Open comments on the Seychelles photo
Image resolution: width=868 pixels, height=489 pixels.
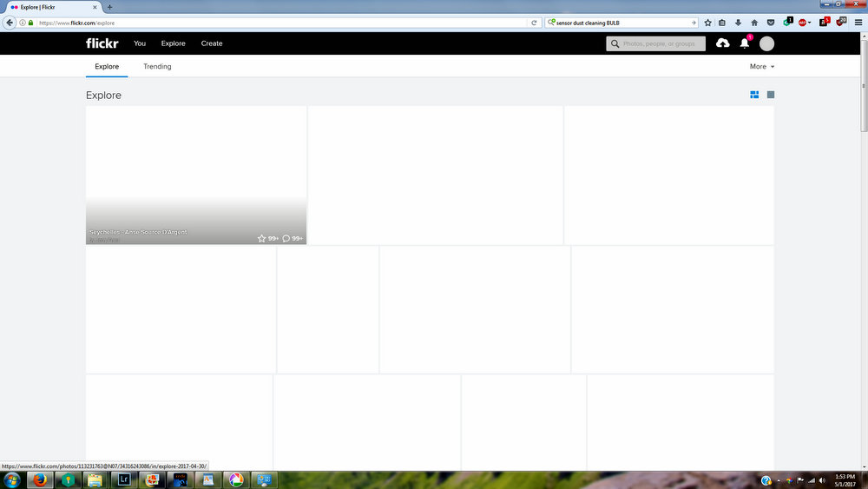(x=286, y=238)
